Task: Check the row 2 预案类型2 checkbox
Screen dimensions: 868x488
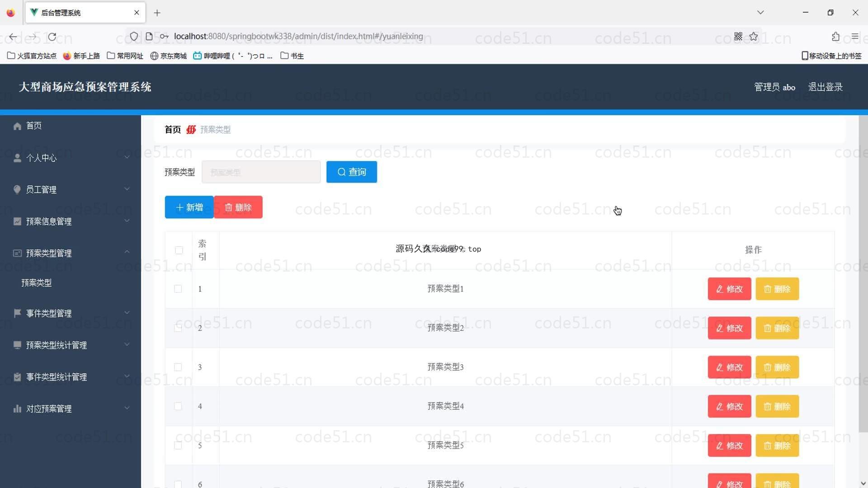Action: [178, 328]
